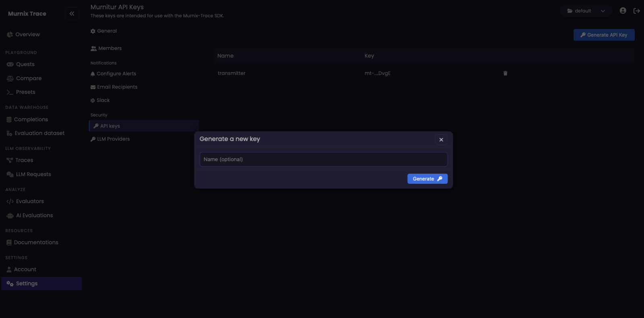The height and width of the screenshot is (318, 644).
Task: Click the Compare scales icon
Action: coord(10,79)
